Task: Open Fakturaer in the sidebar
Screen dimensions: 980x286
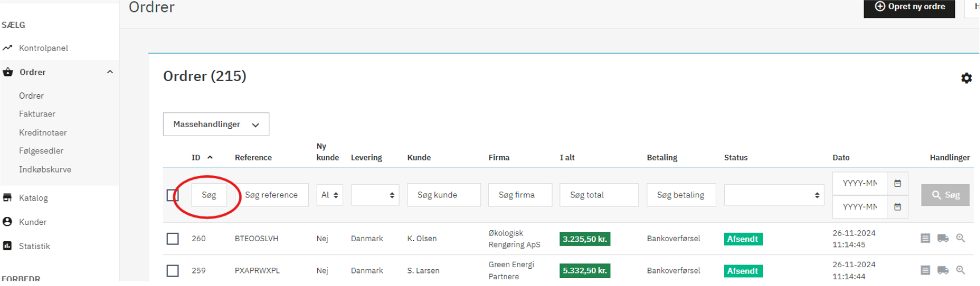Action: point(37,114)
